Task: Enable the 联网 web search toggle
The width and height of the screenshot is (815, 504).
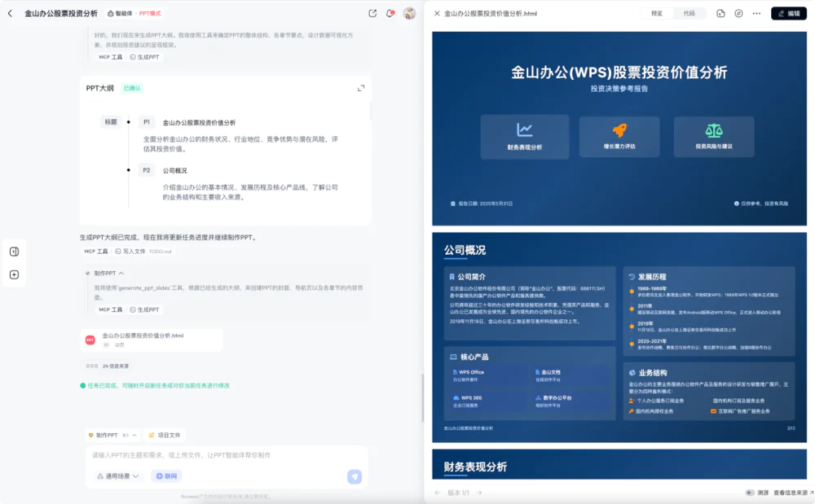Action: [166, 476]
